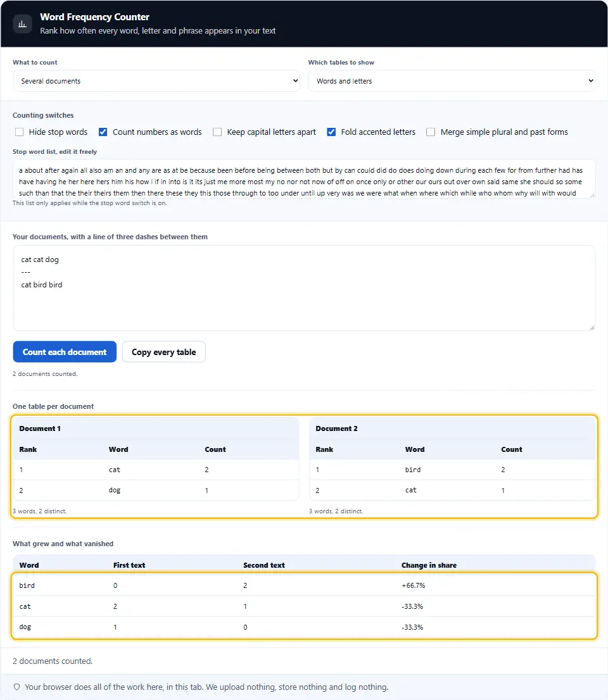
Task: Select the cat cell in Document 1
Action: tap(115, 470)
